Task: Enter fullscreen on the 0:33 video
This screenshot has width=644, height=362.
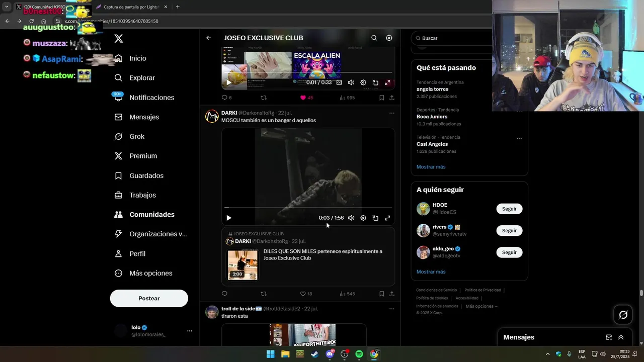Action: [x=387, y=82]
